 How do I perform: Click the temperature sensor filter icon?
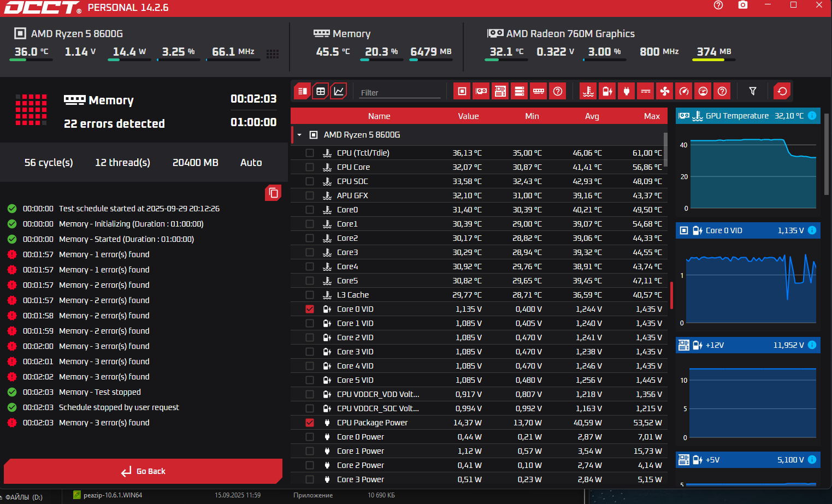[x=588, y=91]
